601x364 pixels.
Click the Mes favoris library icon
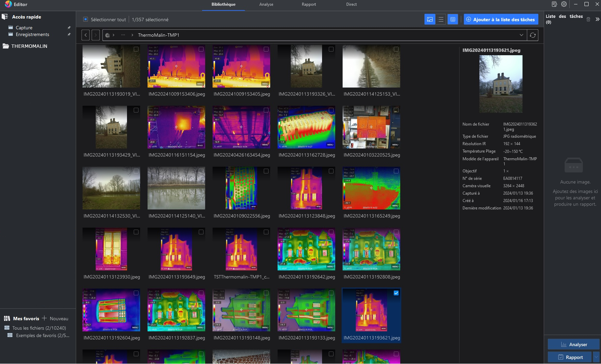coord(7,318)
